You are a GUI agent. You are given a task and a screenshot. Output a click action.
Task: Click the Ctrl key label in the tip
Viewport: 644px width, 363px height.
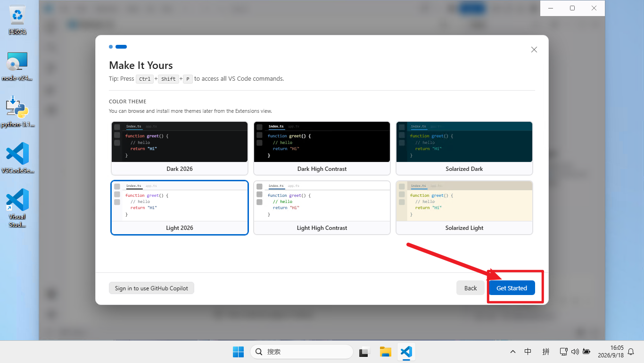[145, 79]
